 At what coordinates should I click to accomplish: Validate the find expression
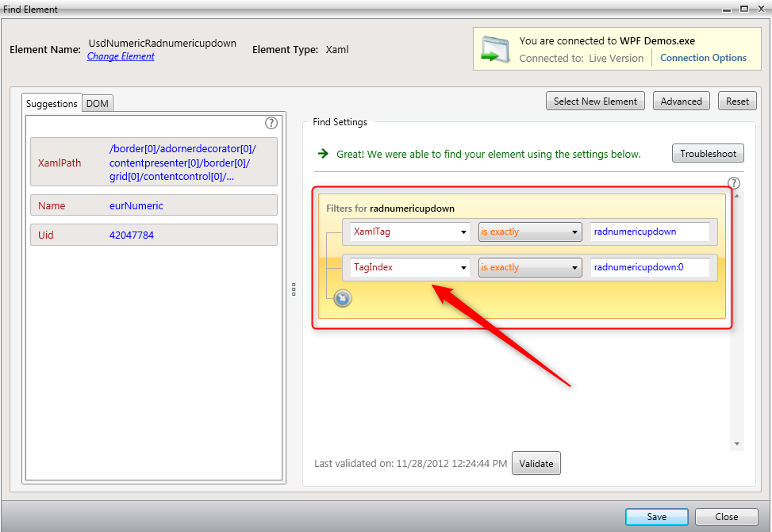coord(536,463)
